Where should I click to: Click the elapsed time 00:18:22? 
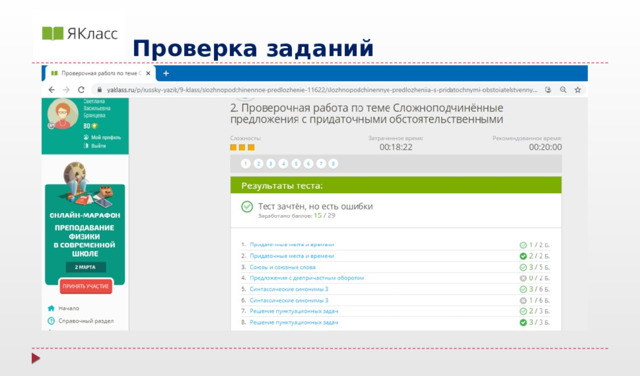point(396,147)
